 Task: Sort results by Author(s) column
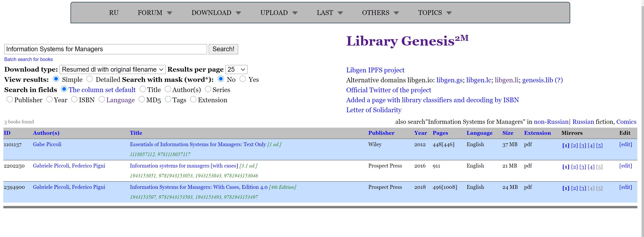[x=46, y=133]
